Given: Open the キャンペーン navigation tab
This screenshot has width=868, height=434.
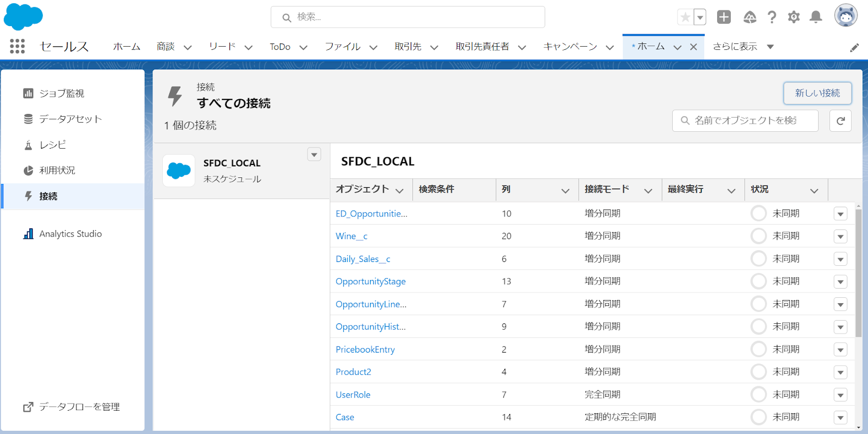Looking at the screenshot, I should coord(570,47).
